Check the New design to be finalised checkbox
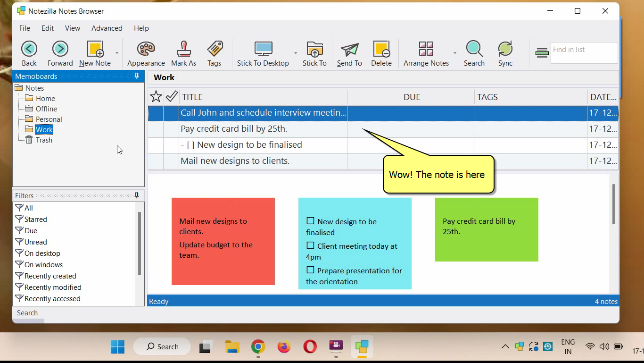The image size is (644, 363). click(x=310, y=221)
